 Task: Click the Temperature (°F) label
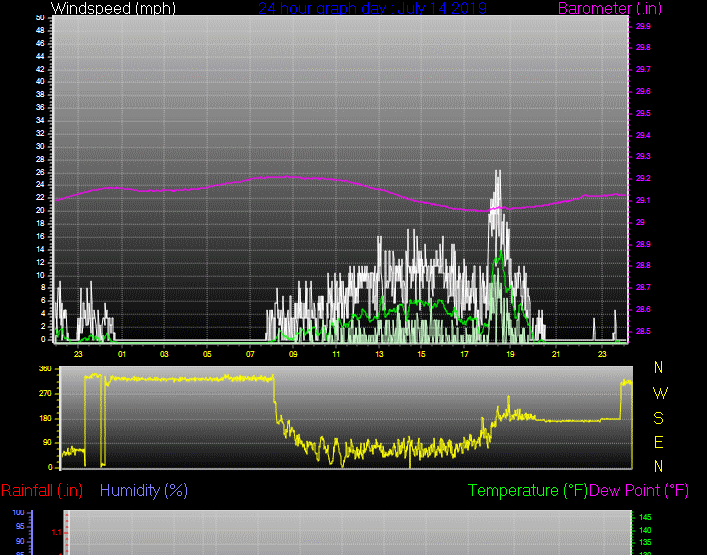[528, 490]
